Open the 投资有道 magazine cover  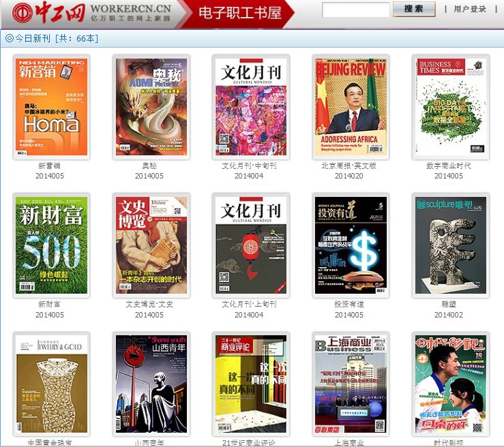pyautogui.click(x=351, y=245)
